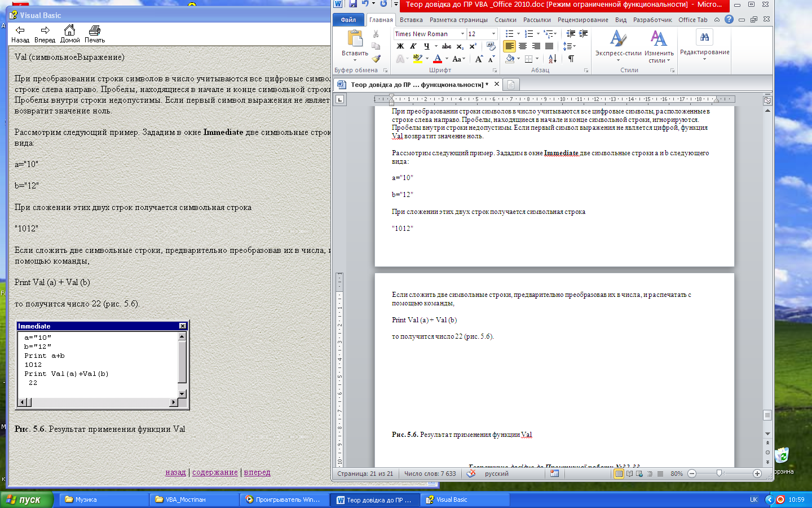The image size is (812, 508).
Task: Switch to the Рецензирование ribbon tab
Action: tap(583, 20)
